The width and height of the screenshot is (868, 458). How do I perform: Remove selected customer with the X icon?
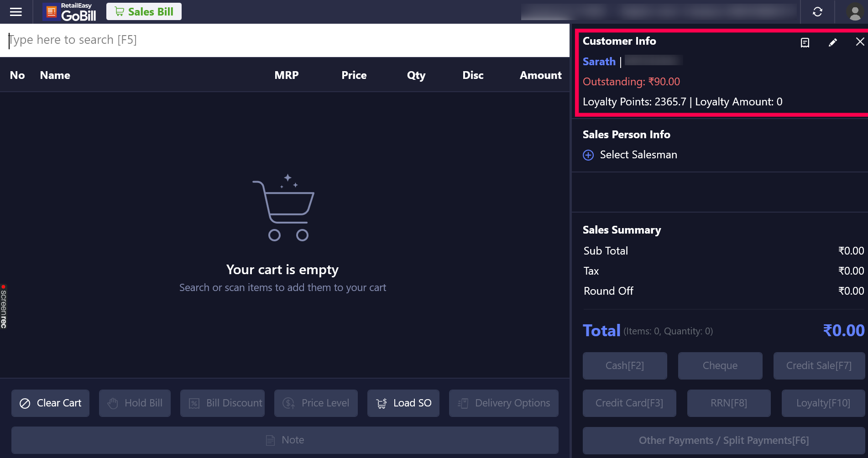(x=860, y=42)
